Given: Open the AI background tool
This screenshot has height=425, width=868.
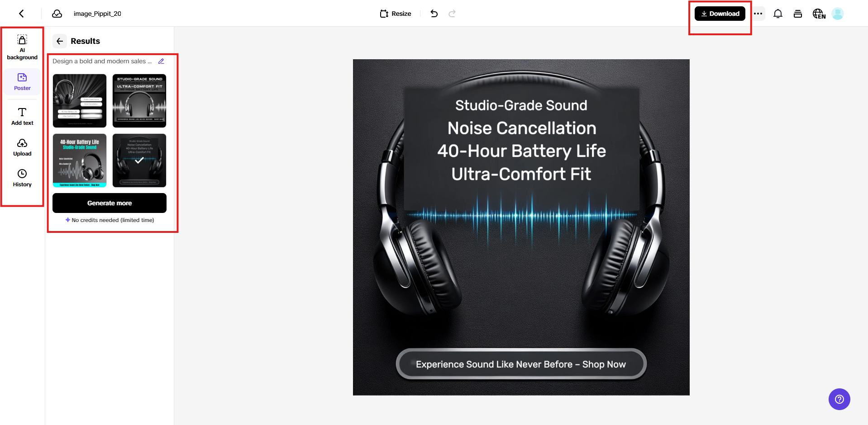Looking at the screenshot, I should pos(22,47).
